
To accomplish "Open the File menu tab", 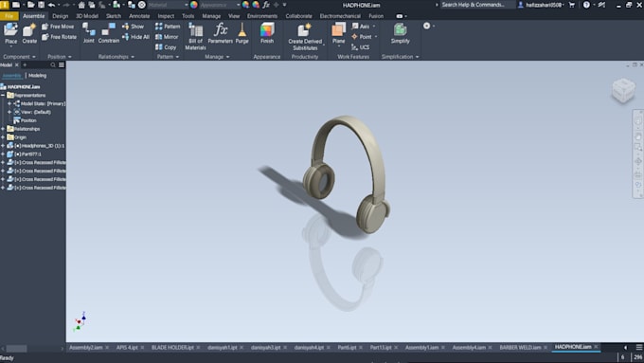I will [x=9, y=16].
